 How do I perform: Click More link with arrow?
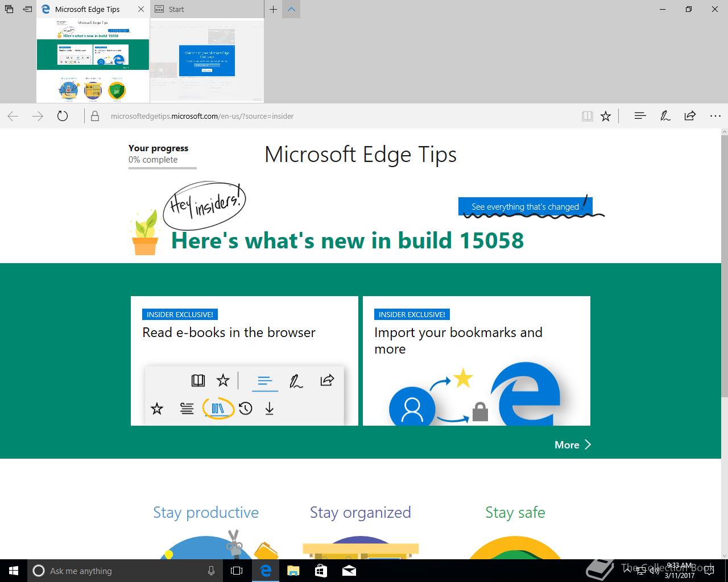tap(573, 445)
